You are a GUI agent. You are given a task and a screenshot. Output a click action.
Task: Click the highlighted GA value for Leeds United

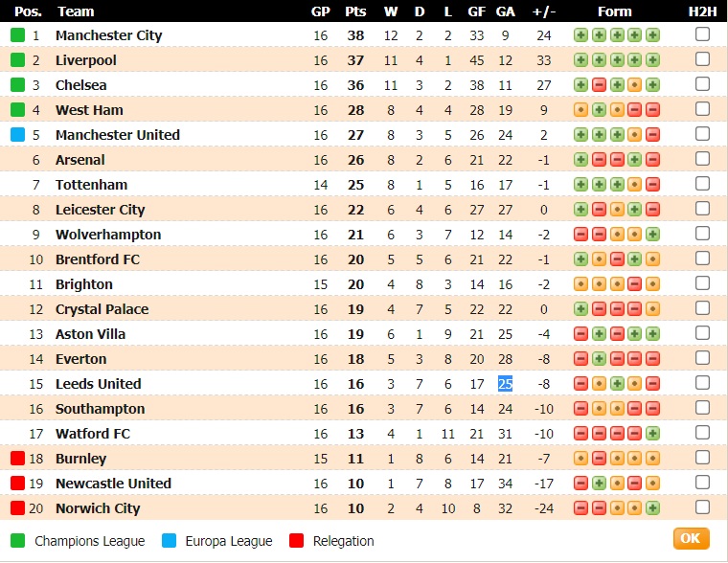coord(505,384)
